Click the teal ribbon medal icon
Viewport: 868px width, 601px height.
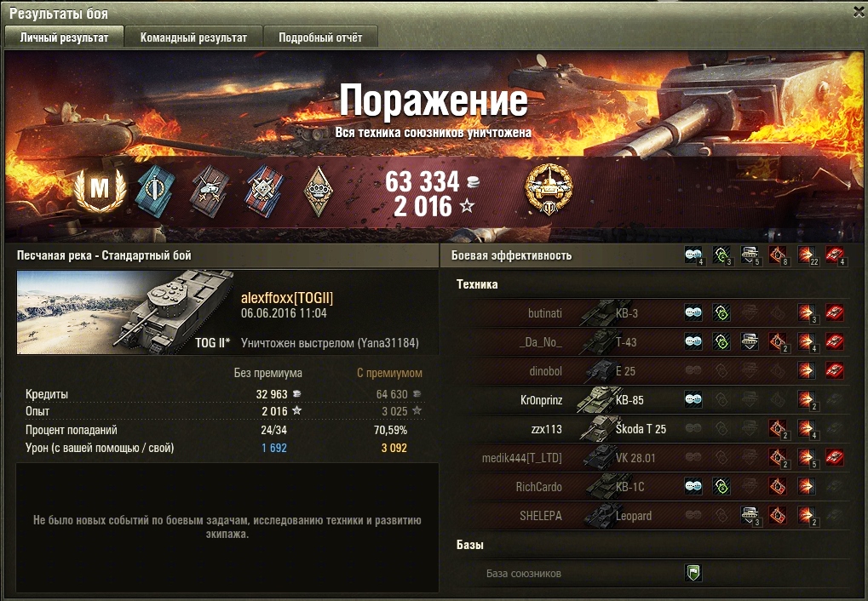point(156,192)
